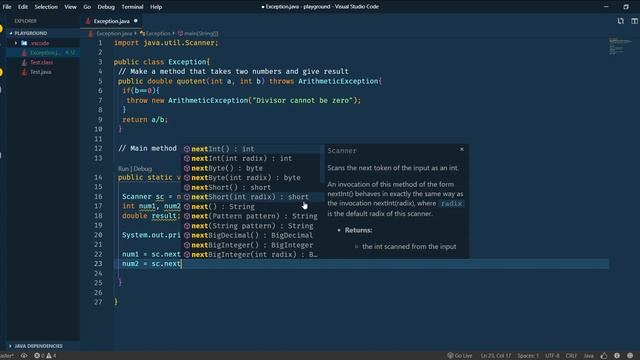Click Spaces: 1 indentation setting
Viewport: 640px width, 360px height.
click(x=528, y=356)
